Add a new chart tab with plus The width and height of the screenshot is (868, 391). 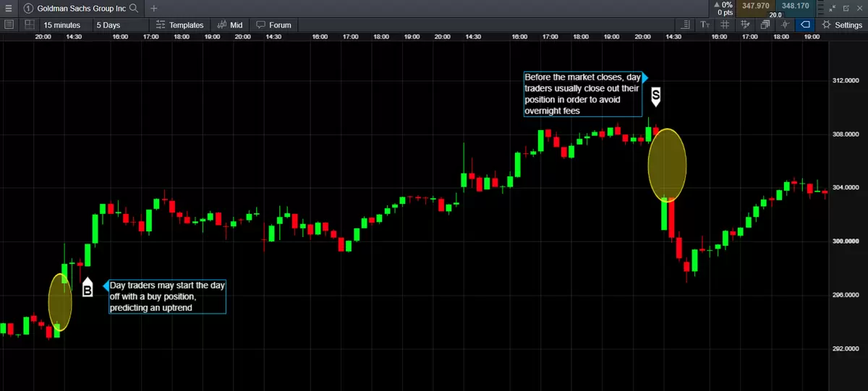[x=153, y=8]
